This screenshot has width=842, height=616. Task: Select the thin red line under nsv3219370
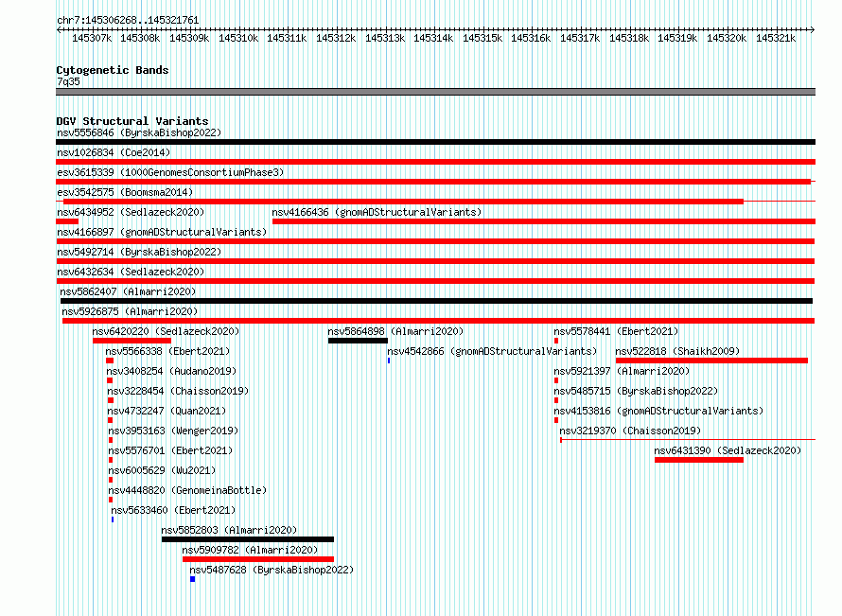(x=688, y=440)
